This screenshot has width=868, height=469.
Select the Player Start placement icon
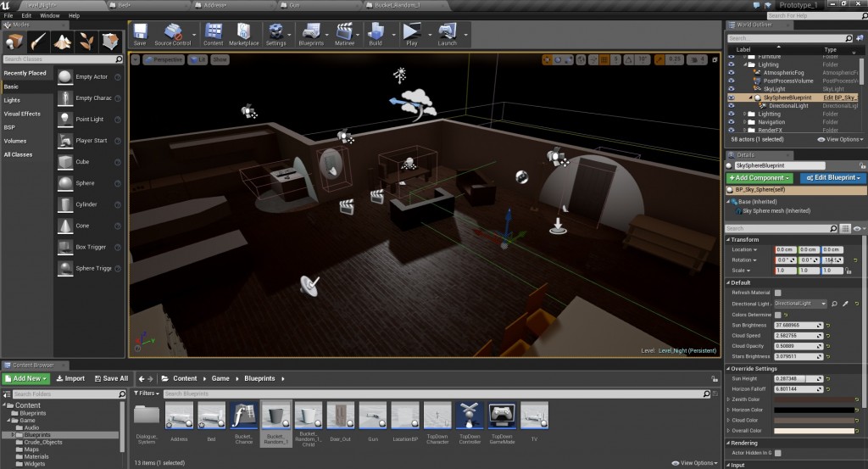pyautogui.click(x=65, y=141)
